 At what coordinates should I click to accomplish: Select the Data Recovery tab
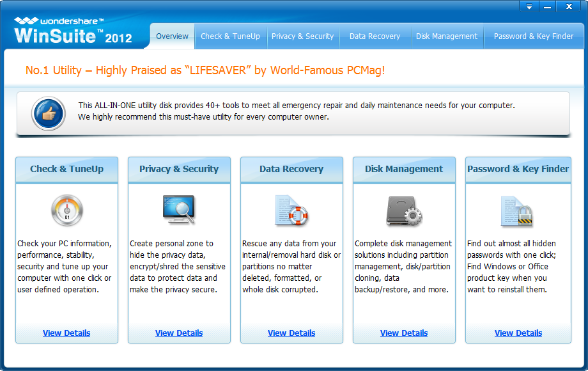click(375, 36)
